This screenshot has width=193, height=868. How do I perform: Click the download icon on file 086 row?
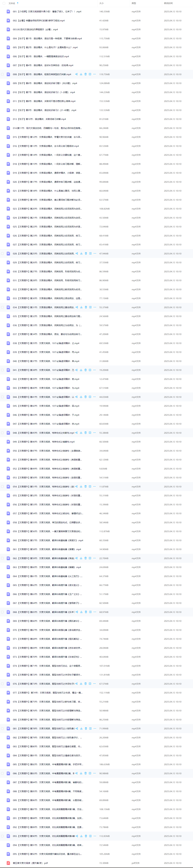[x=81, y=773]
